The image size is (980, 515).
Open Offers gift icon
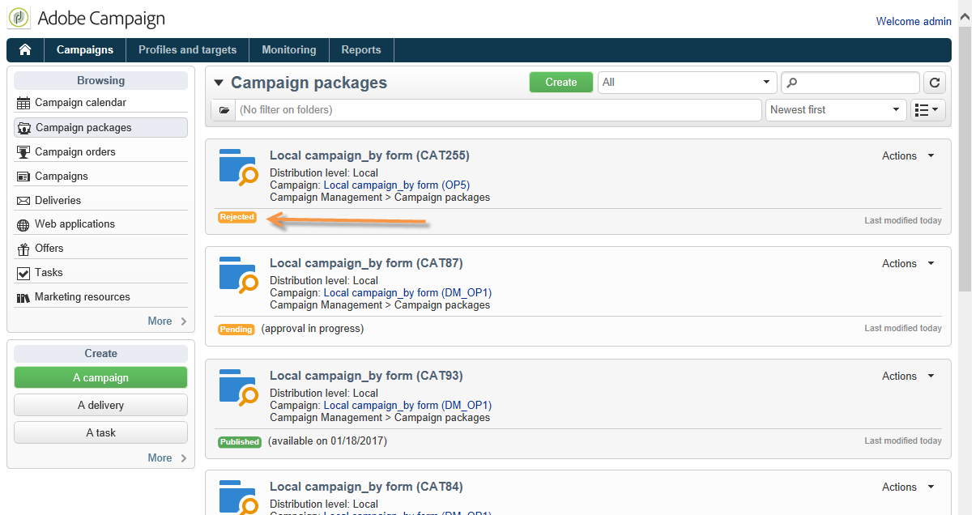coord(23,249)
